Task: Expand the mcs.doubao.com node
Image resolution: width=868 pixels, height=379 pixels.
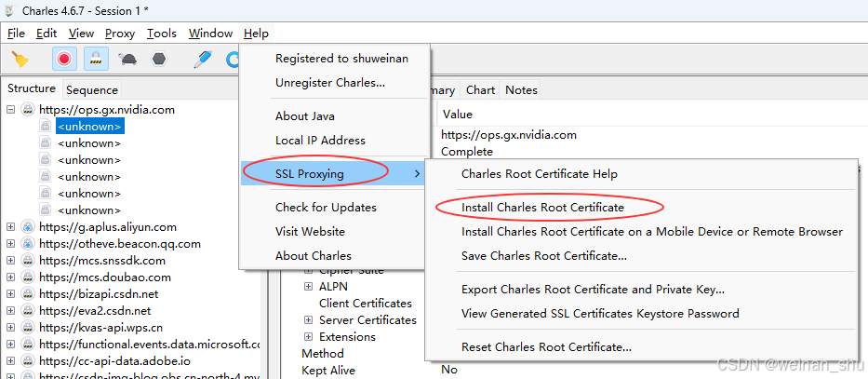Action: 10,277
